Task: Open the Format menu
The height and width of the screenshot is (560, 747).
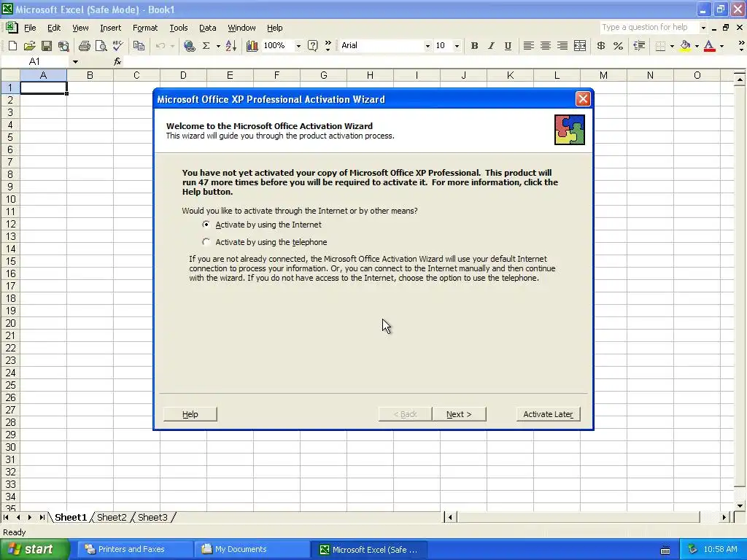Action: [145, 28]
